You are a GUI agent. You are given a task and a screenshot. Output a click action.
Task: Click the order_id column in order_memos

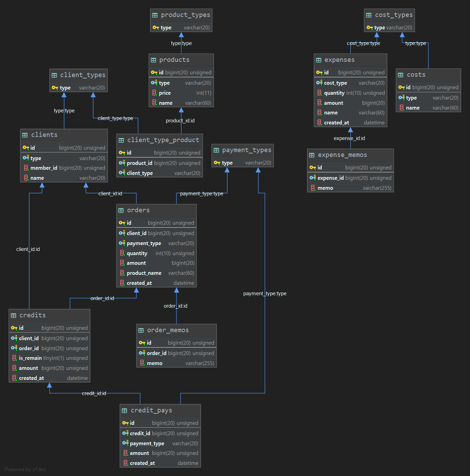coord(177,353)
